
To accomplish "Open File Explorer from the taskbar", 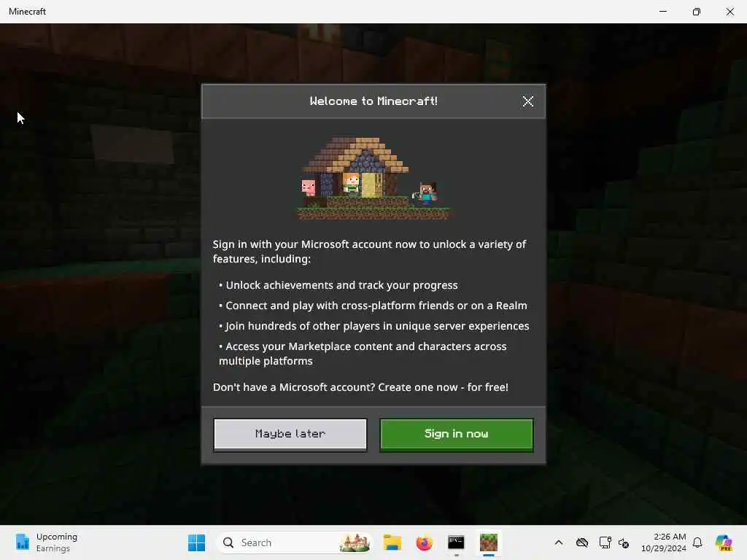I will coord(392,542).
